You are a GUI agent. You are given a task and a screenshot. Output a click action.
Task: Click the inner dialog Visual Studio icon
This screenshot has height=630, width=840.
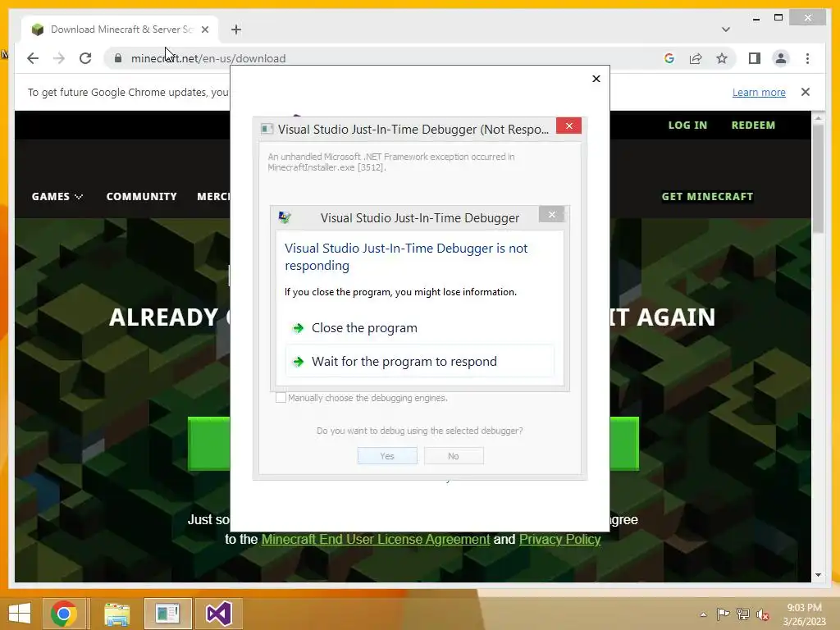(x=285, y=217)
